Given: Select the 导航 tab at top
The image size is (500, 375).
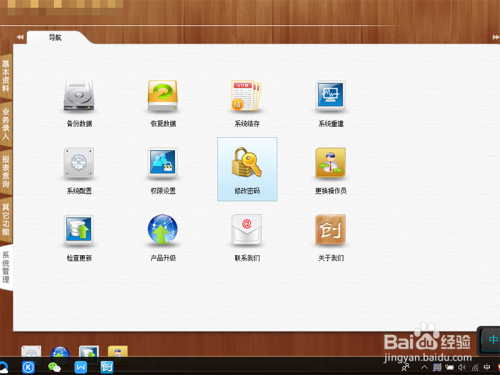Looking at the screenshot, I should coord(55,37).
